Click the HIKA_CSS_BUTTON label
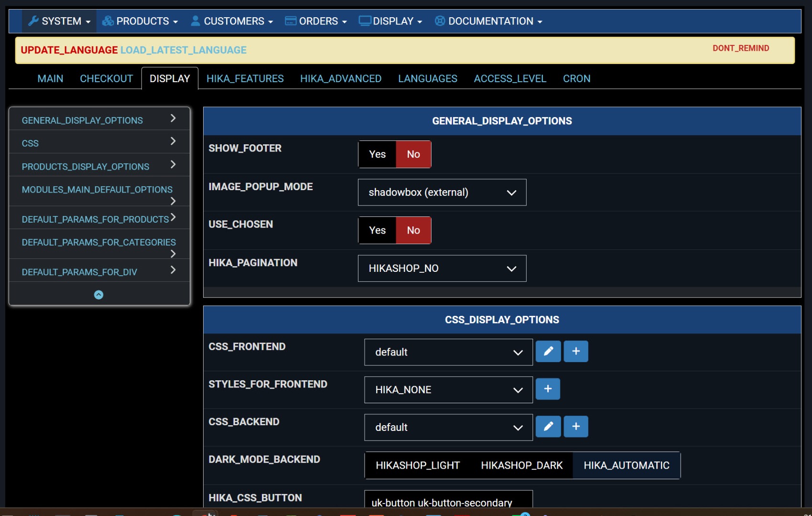 click(x=256, y=498)
